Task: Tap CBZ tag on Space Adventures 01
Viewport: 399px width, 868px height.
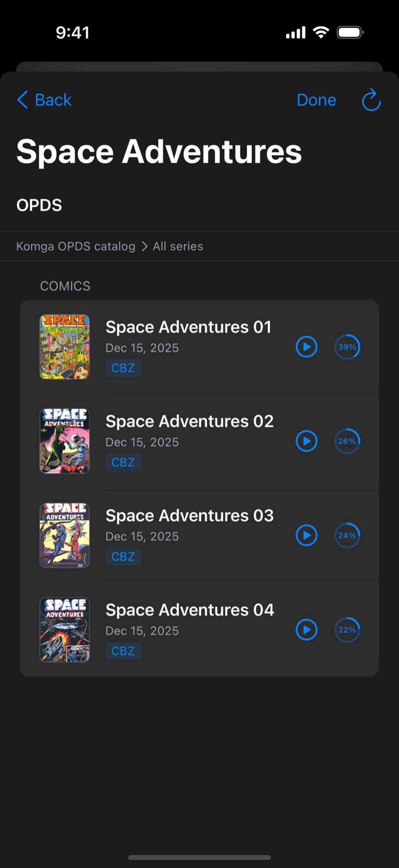Action: point(123,368)
